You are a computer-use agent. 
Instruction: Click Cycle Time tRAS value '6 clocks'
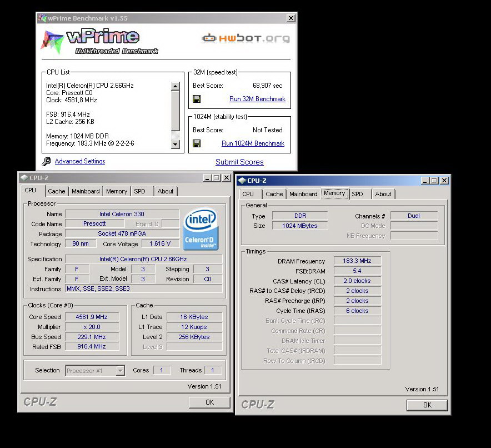[x=357, y=311]
